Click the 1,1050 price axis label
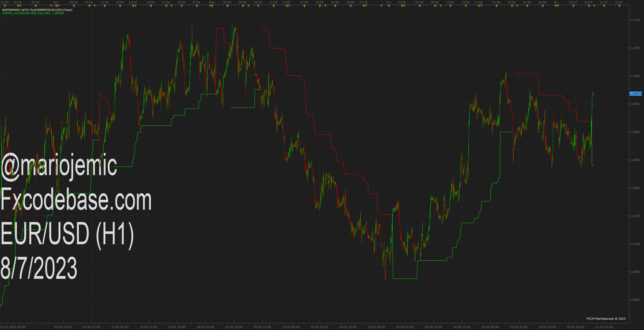Viewport: 644px width, 330px height. coord(635,48)
